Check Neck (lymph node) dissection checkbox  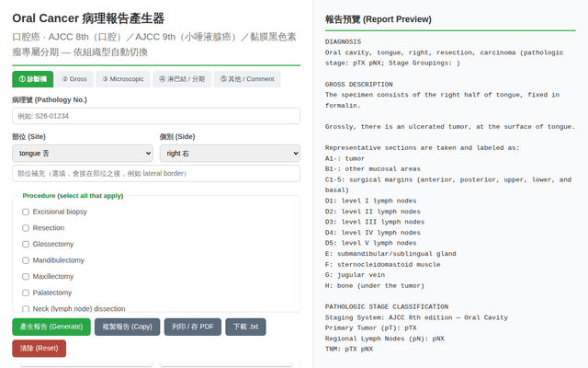click(26, 309)
